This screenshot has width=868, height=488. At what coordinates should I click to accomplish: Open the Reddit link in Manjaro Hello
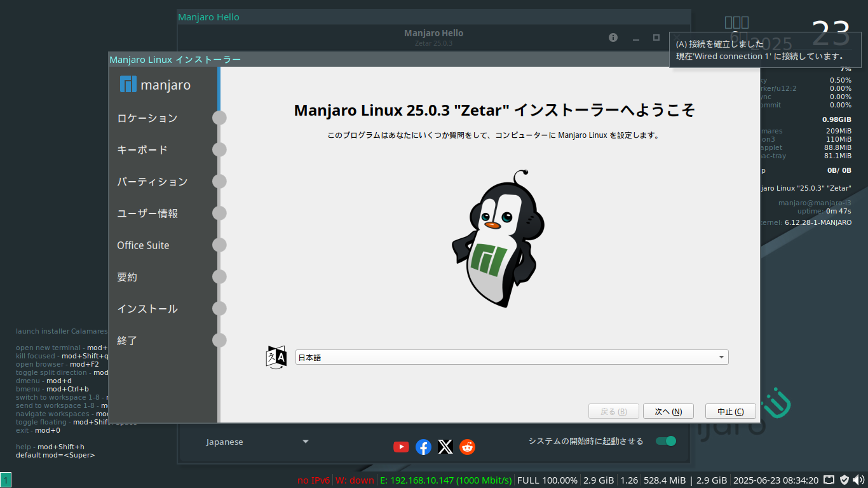[468, 447]
